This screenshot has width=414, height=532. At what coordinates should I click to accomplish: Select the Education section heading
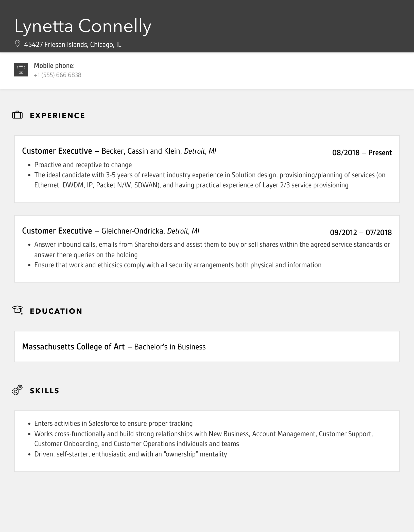click(x=56, y=311)
